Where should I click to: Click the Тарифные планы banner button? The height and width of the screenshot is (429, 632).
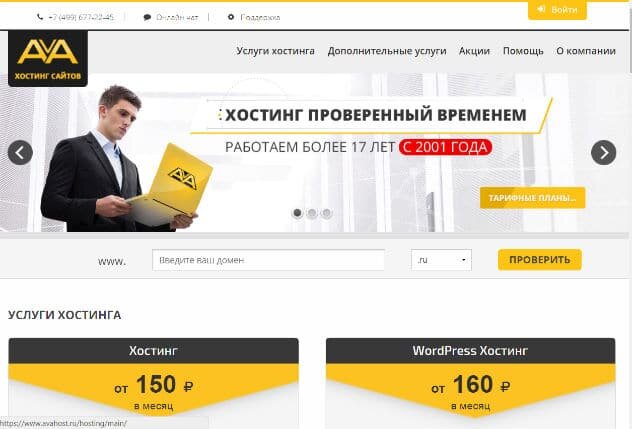coord(532,198)
